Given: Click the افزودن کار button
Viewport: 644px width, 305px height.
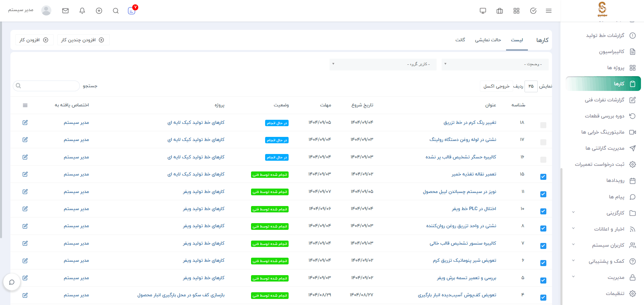Looking at the screenshot, I should coord(34,40).
